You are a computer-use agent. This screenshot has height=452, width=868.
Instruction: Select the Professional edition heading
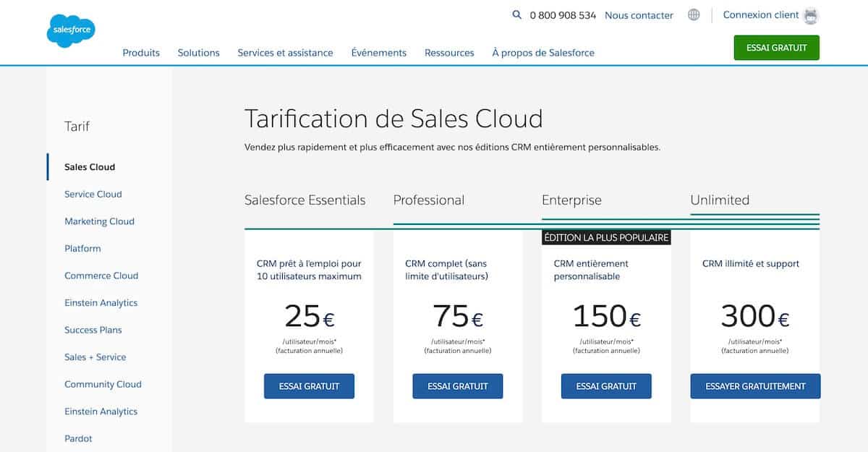pos(429,200)
